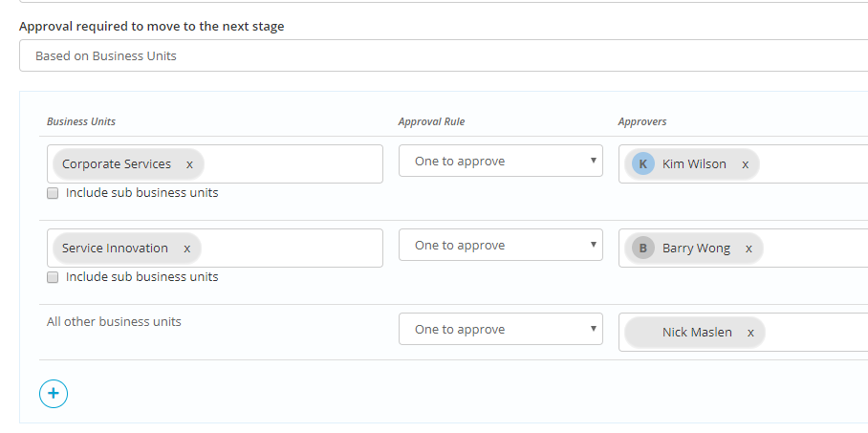Open approval rule dropdown for Service Innovation
This screenshot has width=868, height=433.
pyautogui.click(x=500, y=245)
